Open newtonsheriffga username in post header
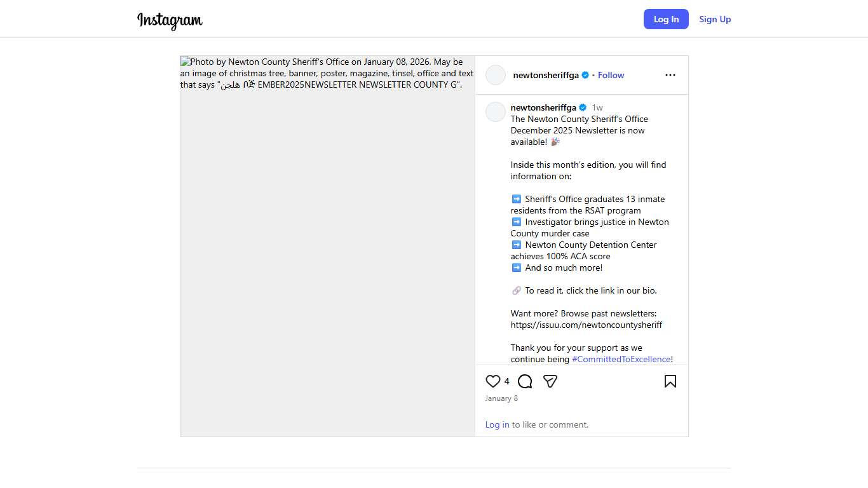 [546, 75]
